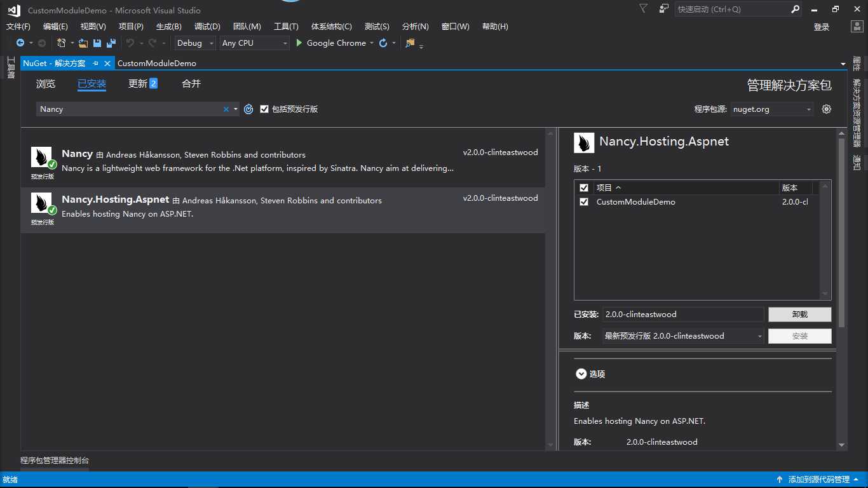Viewport: 868px width, 488px height.
Task: Click the notifications flag icon in title bar
Action: tap(644, 9)
